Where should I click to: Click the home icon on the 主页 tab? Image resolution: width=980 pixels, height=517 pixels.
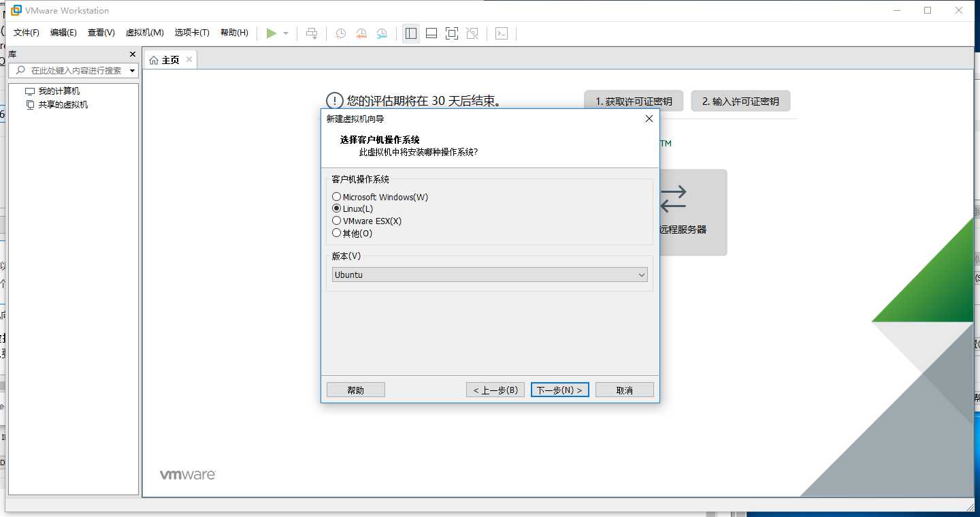[154, 60]
